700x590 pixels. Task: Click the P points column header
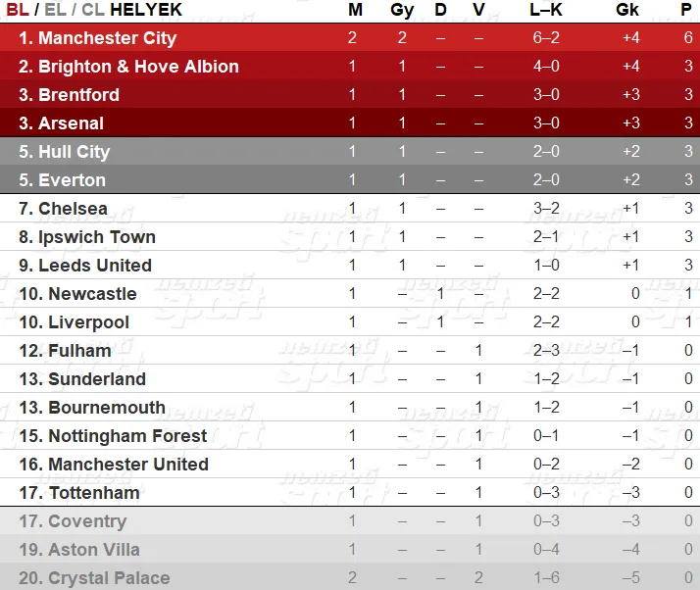tap(686, 10)
